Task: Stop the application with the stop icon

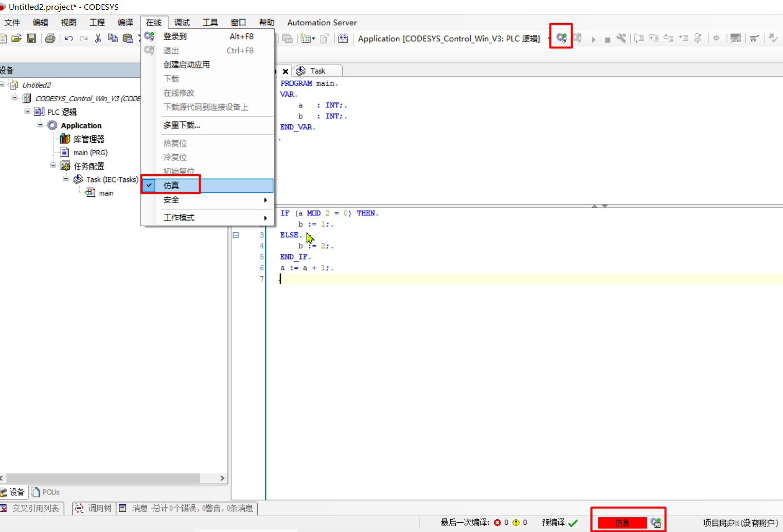Action: pyautogui.click(x=607, y=40)
